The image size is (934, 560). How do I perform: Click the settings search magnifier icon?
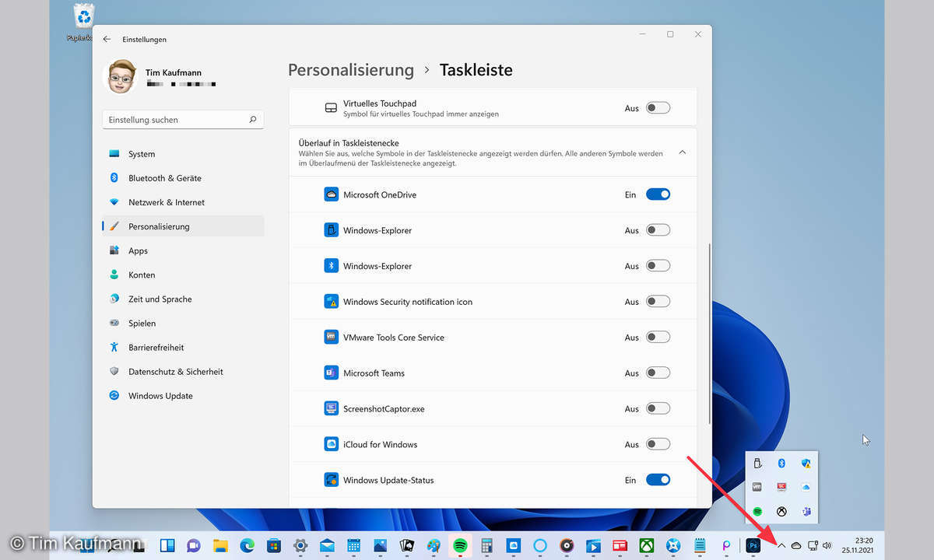pyautogui.click(x=253, y=120)
